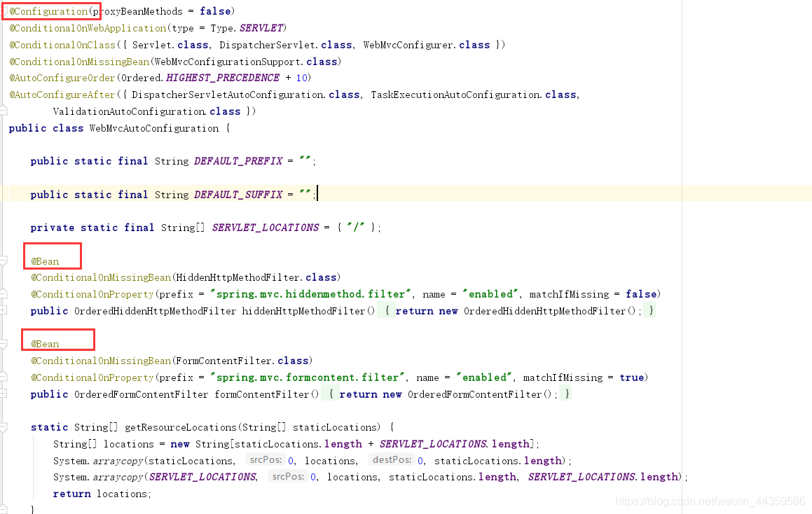Click the @AutoConfigureOrder annotation
The width and height of the screenshot is (812, 514).
(x=62, y=78)
